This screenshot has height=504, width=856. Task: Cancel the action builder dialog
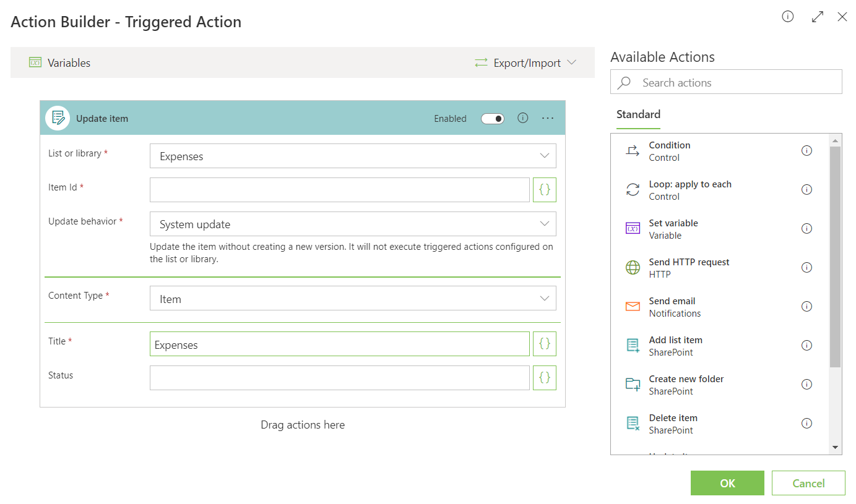(x=808, y=483)
